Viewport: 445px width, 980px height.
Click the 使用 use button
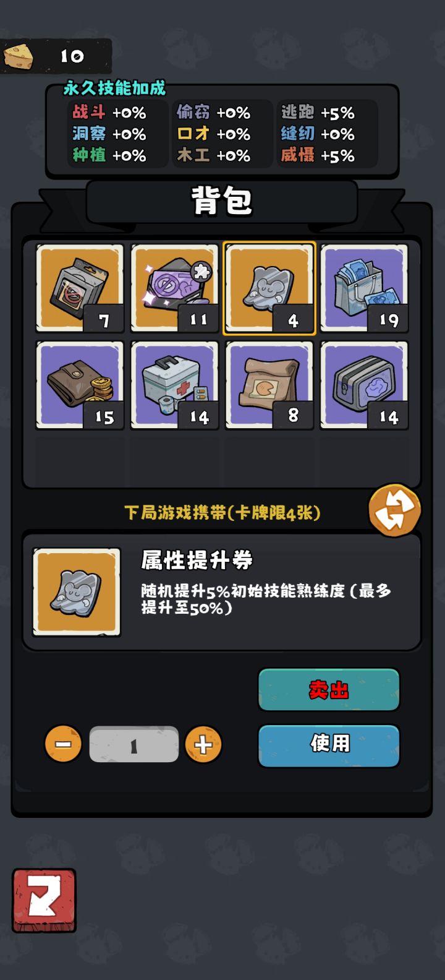(x=329, y=746)
